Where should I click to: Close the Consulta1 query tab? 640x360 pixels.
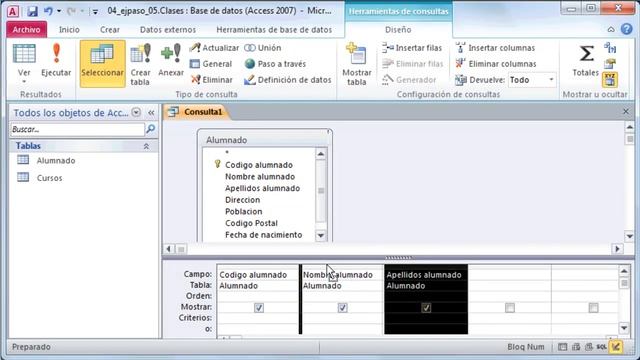(x=626, y=111)
